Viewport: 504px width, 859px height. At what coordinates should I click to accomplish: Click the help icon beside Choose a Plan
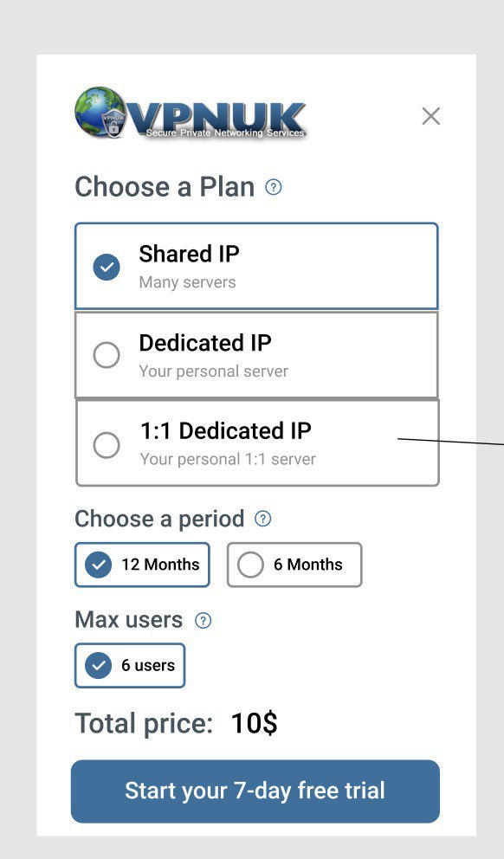click(274, 187)
